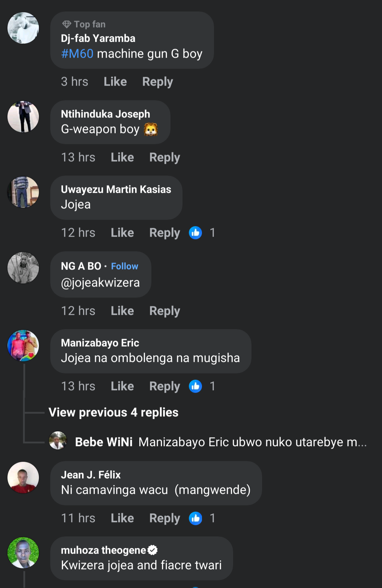Reply to Ntihinduka Joseph's comment
This screenshot has height=588, width=382.
(x=164, y=157)
